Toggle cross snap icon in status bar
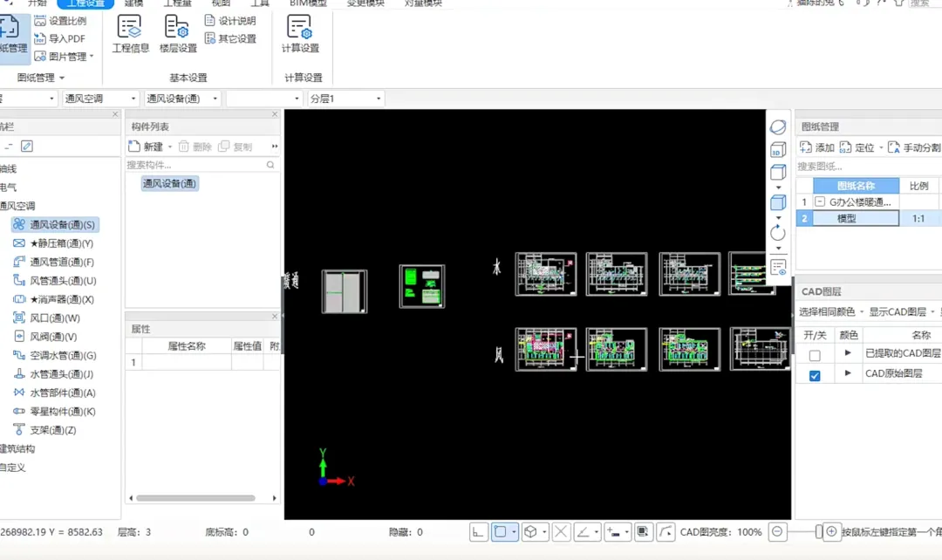The width and height of the screenshot is (942, 560). pyautogui.click(x=561, y=532)
